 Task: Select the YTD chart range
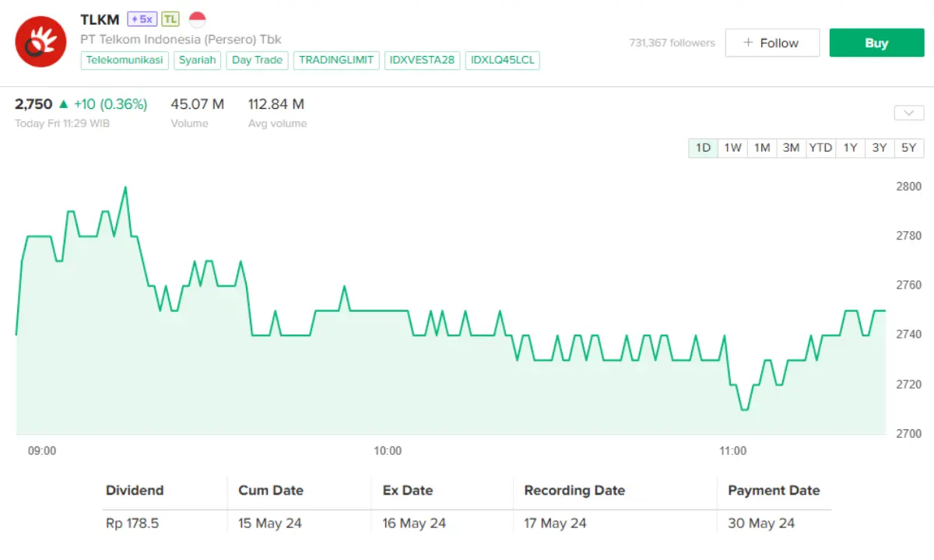click(x=820, y=148)
